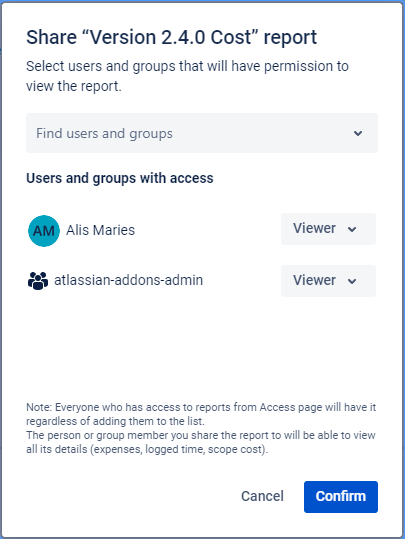The height and width of the screenshot is (539, 405).
Task: Click the Share "Version 2.4.0 Cost" report title
Action: [x=171, y=37]
